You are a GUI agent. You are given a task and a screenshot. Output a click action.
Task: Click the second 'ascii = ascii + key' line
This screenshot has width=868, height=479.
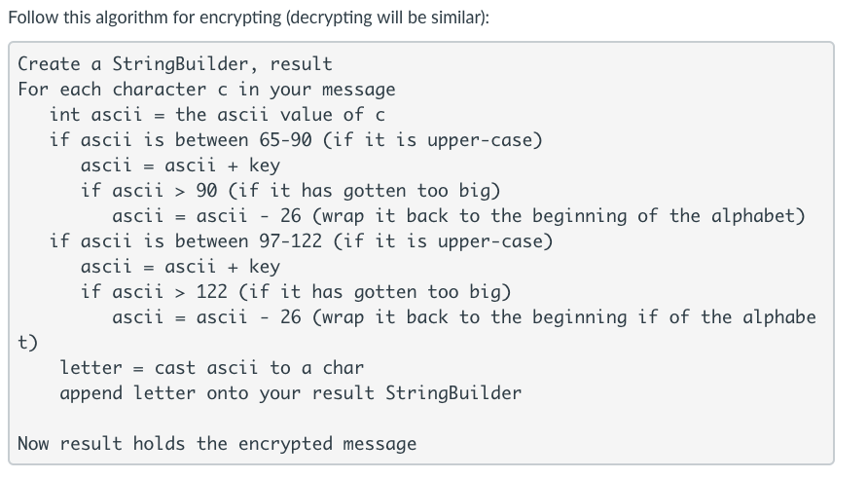(180, 267)
